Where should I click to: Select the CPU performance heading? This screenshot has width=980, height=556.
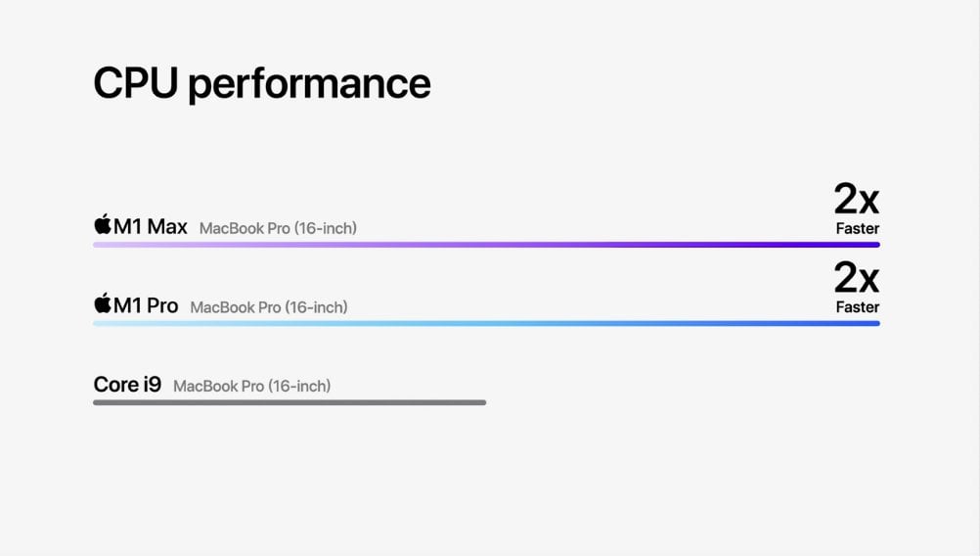point(261,83)
